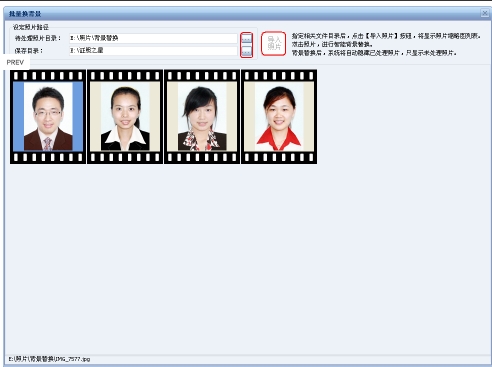
Task: Close the batch background replacement dialog
Action: coord(485,13)
